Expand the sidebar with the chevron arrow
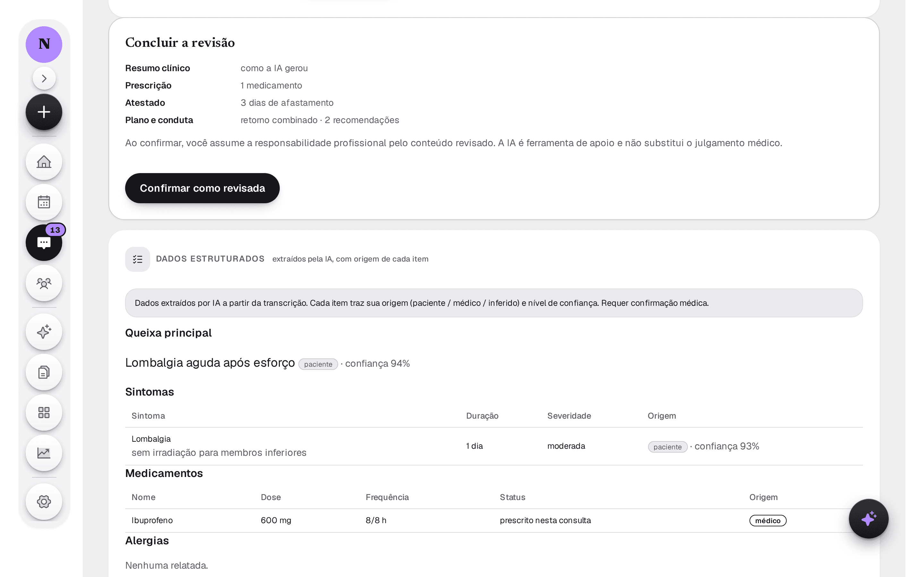This screenshot has width=924, height=577. (44, 78)
